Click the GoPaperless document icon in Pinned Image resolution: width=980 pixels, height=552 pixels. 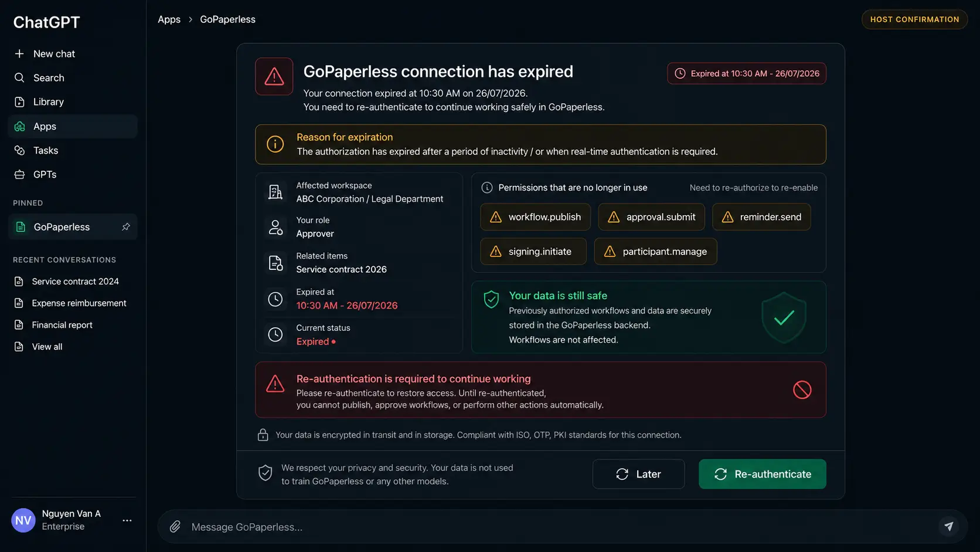[x=21, y=226]
